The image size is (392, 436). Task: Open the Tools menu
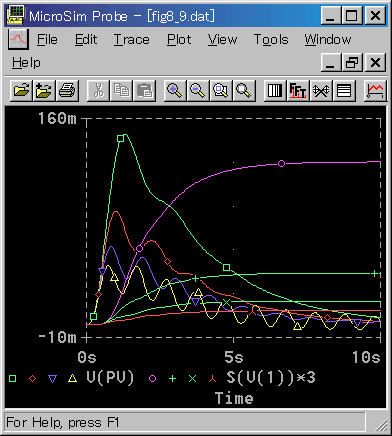point(271,40)
